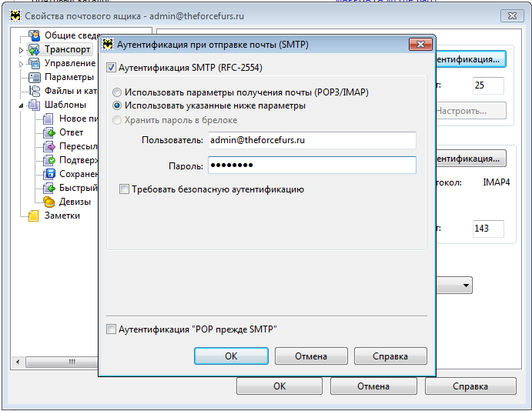The width and height of the screenshot is (532, 411).
Task: Enable require secure authentication checkbox
Action: coord(125,189)
